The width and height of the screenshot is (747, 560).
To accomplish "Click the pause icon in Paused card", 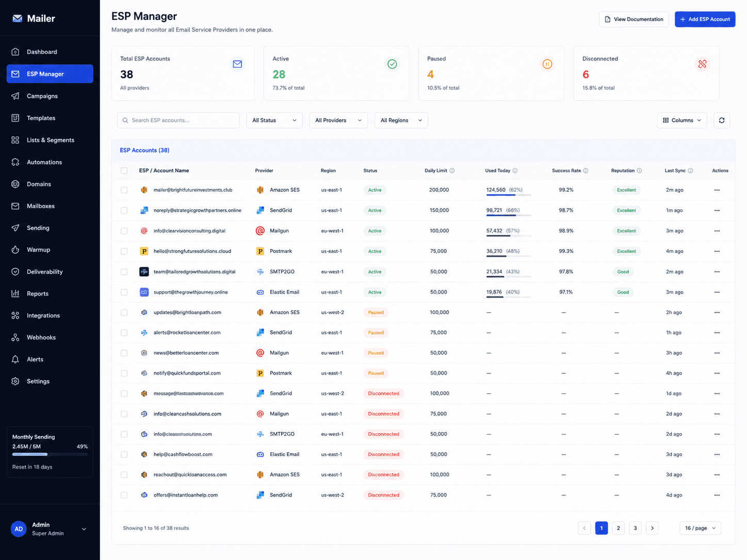I will [547, 64].
